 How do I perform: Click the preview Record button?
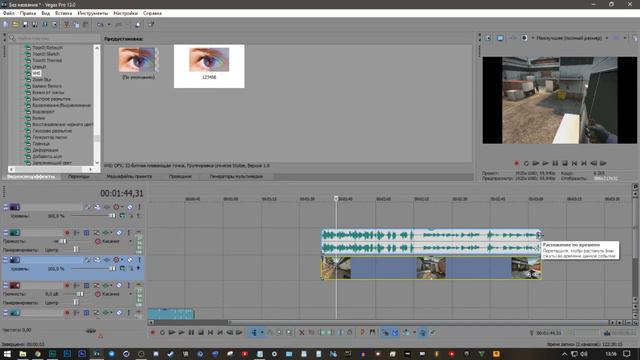[517, 163]
